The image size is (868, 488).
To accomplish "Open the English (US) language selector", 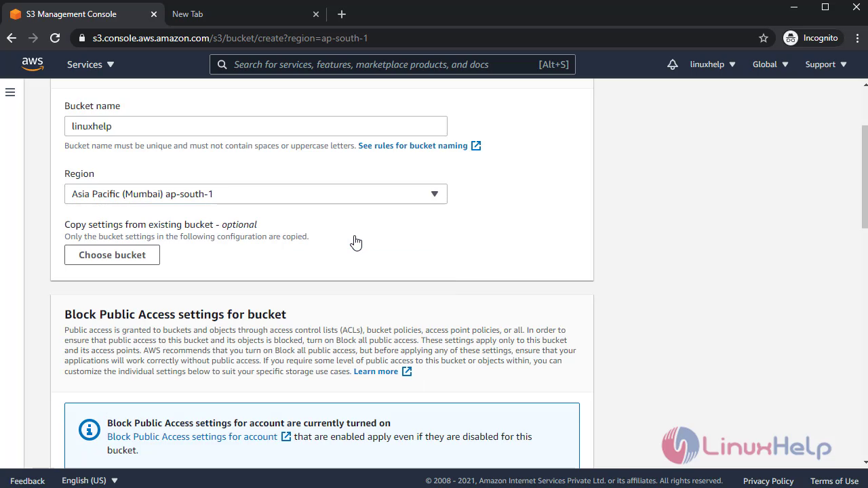I will [90, 481].
